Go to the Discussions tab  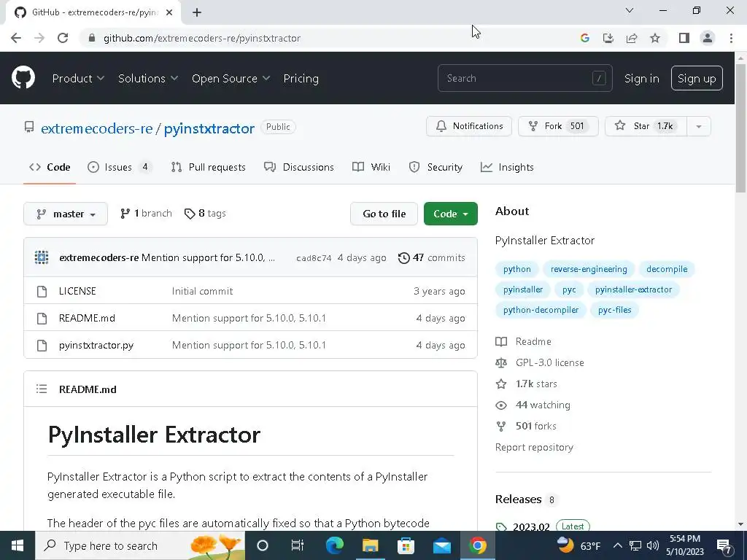(x=298, y=167)
